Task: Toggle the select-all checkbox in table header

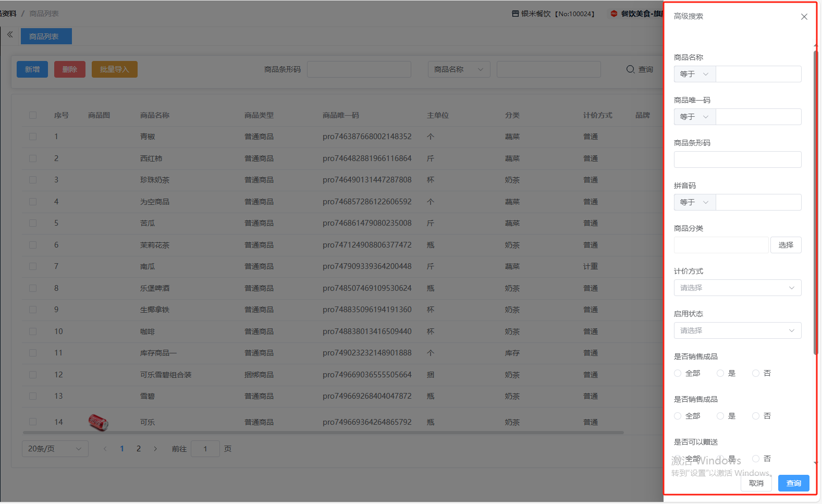Action: click(33, 115)
